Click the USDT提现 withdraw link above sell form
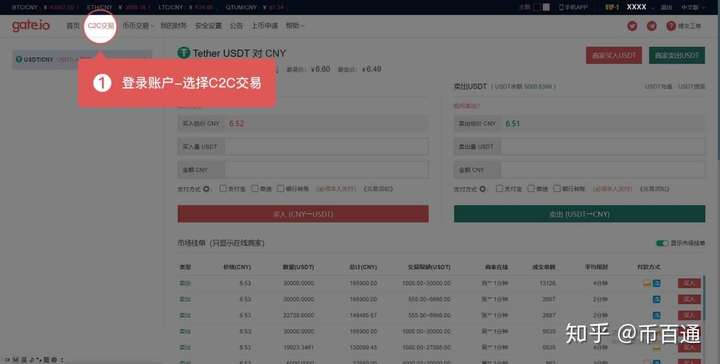The width and height of the screenshot is (720, 364). tap(692, 86)
